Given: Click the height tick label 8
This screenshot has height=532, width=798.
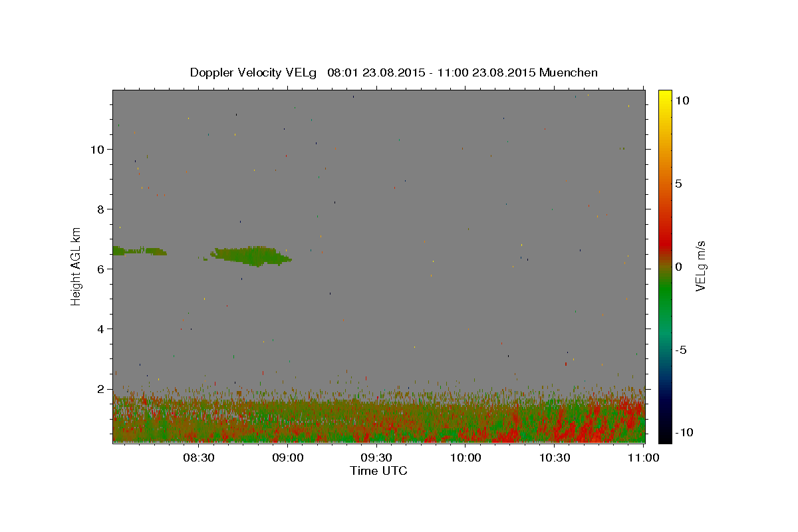Looking at the screenshot, I should [101, 209].
